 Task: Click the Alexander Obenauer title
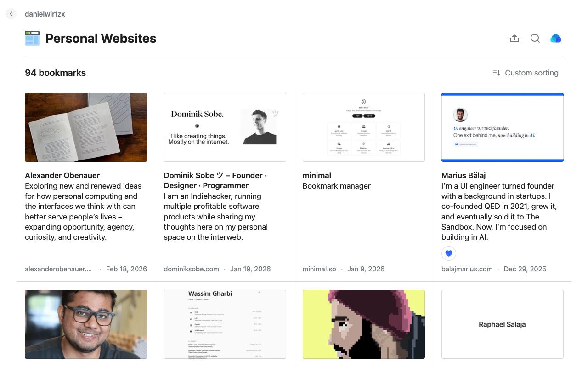coord(62,175)
